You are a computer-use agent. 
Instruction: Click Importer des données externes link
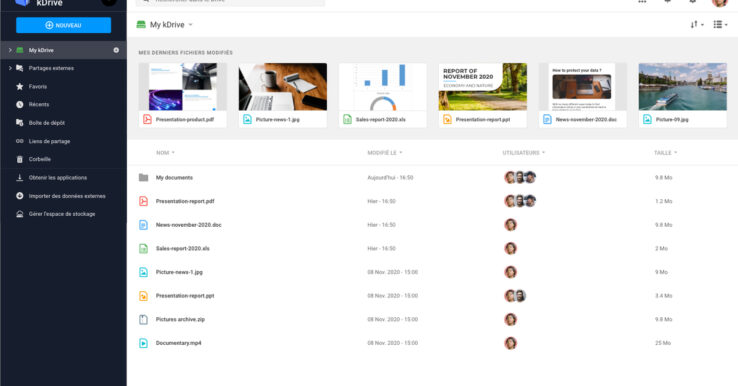click(x=67, y=196)
